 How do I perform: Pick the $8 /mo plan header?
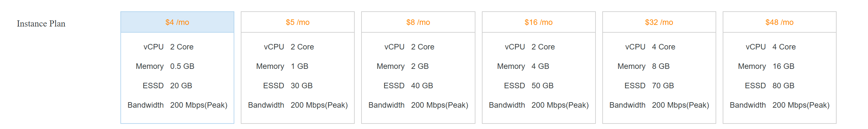[418, 22]
